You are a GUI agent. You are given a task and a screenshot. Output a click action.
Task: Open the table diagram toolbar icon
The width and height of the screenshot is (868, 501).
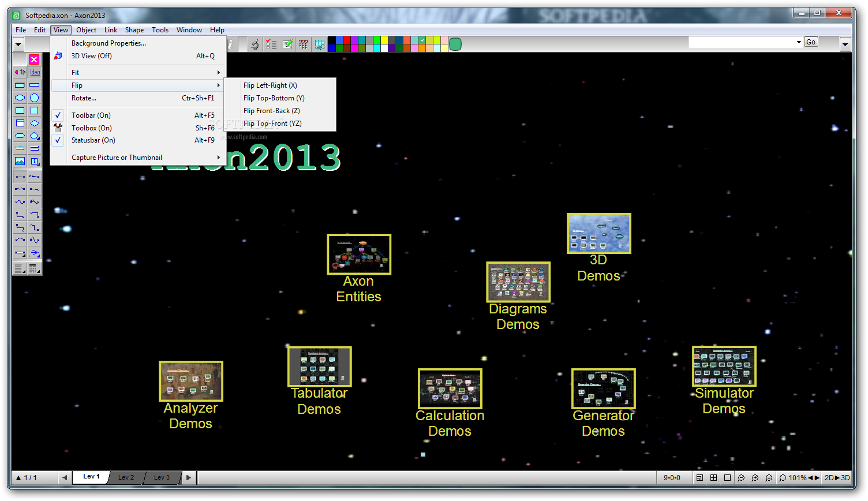(x=319, y=44)
